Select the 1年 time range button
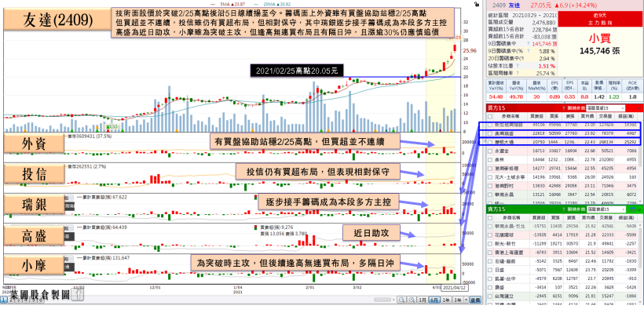 (446, 300)
